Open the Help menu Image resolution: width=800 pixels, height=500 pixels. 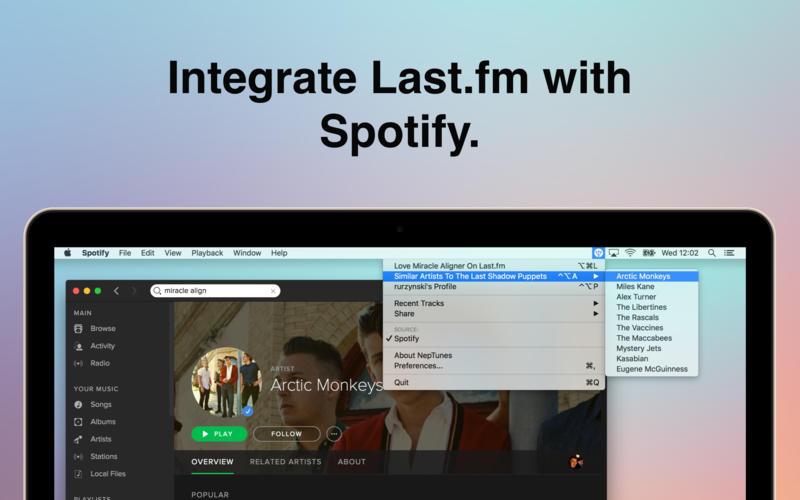[279, 253]
